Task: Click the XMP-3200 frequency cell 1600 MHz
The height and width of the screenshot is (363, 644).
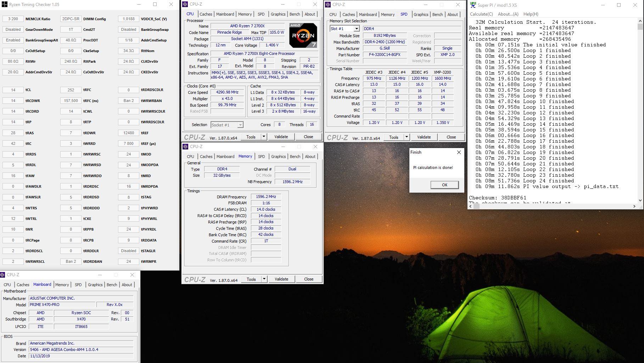Action: point(443,78)
